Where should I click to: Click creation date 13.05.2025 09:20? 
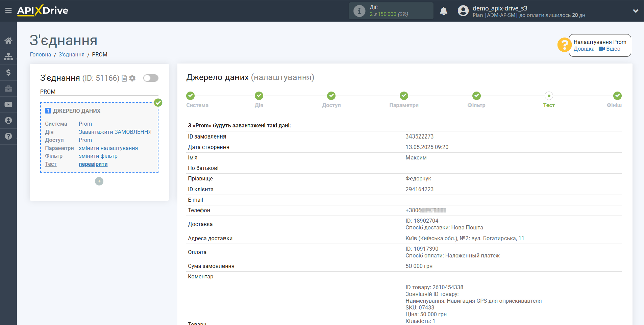[427, 147]
